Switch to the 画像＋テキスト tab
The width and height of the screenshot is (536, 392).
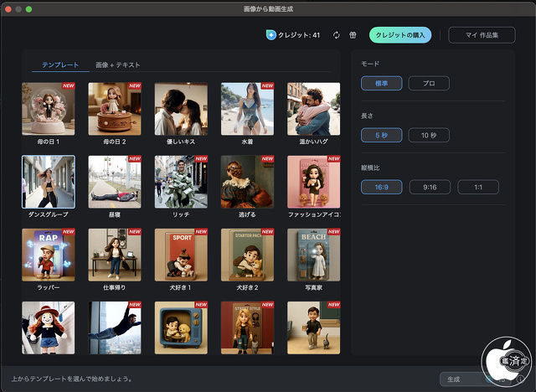pos(118,64)
